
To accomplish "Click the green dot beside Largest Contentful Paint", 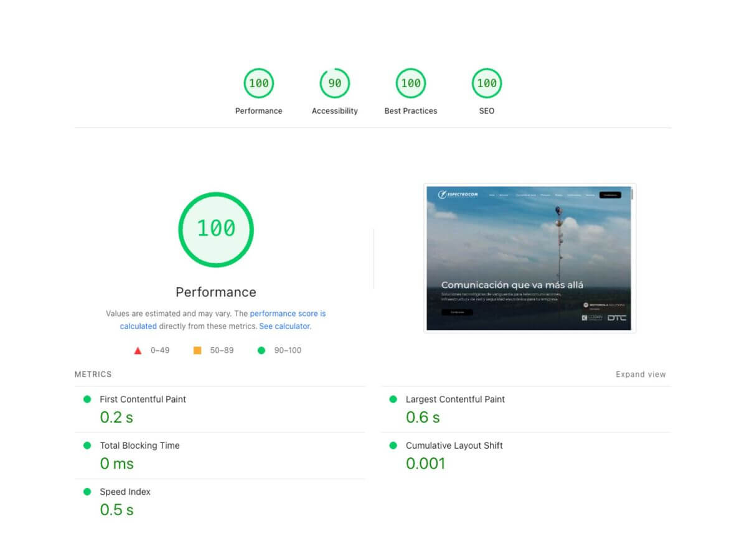I will tap(393, 399).
